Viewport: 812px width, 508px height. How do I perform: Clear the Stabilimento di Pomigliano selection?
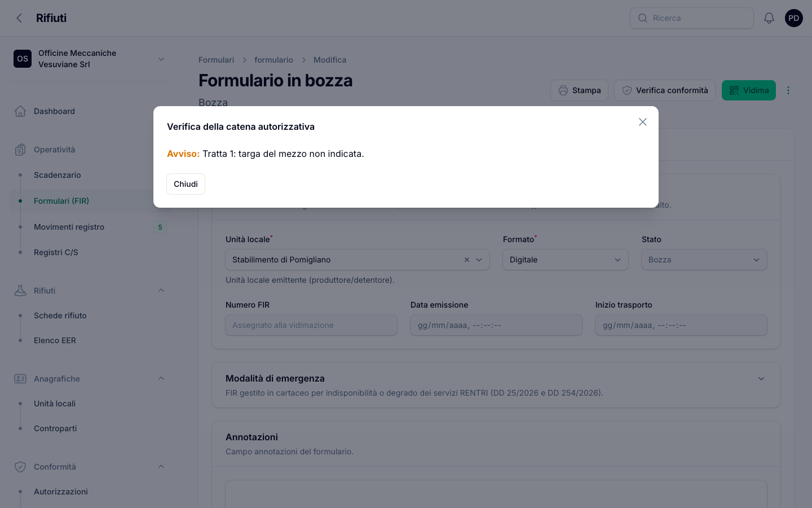466,260
